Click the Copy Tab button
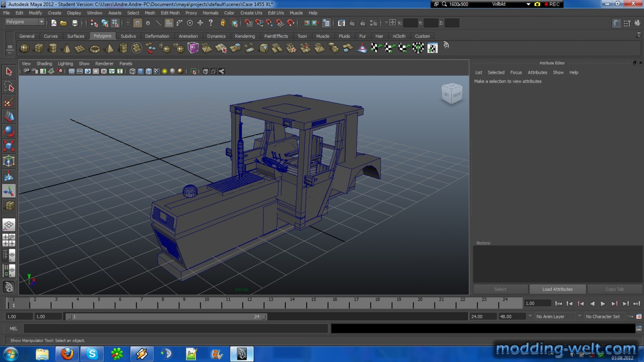644x362 pixels. 615,289
